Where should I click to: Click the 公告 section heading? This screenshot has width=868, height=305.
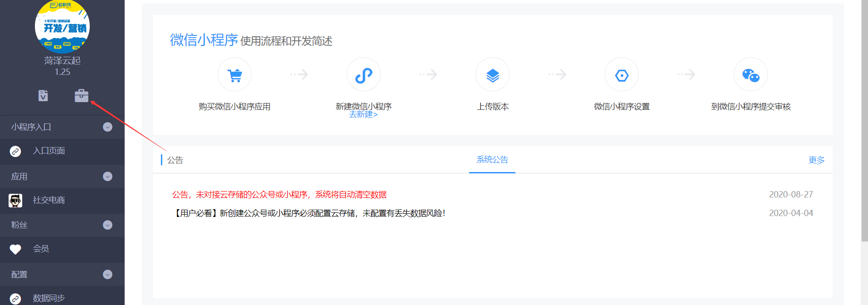pyautogui.click(x=175, y=160)
